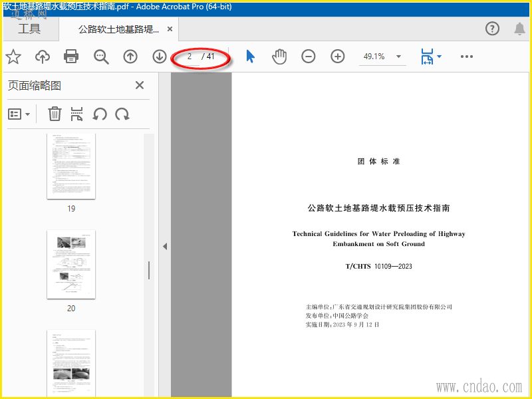532x399 pixels.
Task: Open the Help question mark menu
Action: coord(492,29)
